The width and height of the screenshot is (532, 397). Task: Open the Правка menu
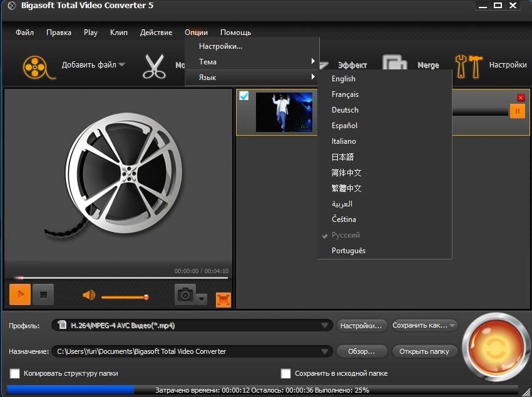coord(59,33)
